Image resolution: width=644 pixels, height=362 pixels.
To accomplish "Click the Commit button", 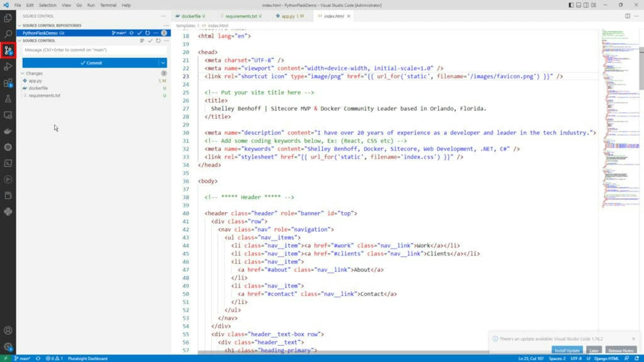I will [x=91, y=63].
